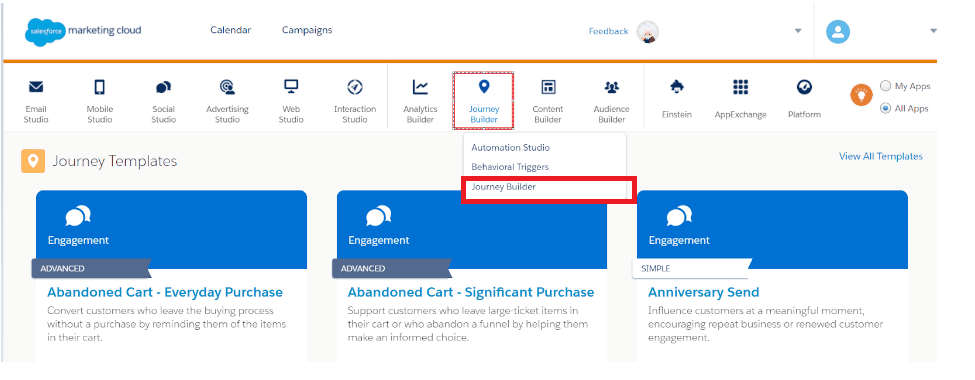Image resolution: width=975 pixels, height=380 pixels.
Task: Expand the account dropdown arrow beside Einstein avatar
Action: tap(798, 32)
